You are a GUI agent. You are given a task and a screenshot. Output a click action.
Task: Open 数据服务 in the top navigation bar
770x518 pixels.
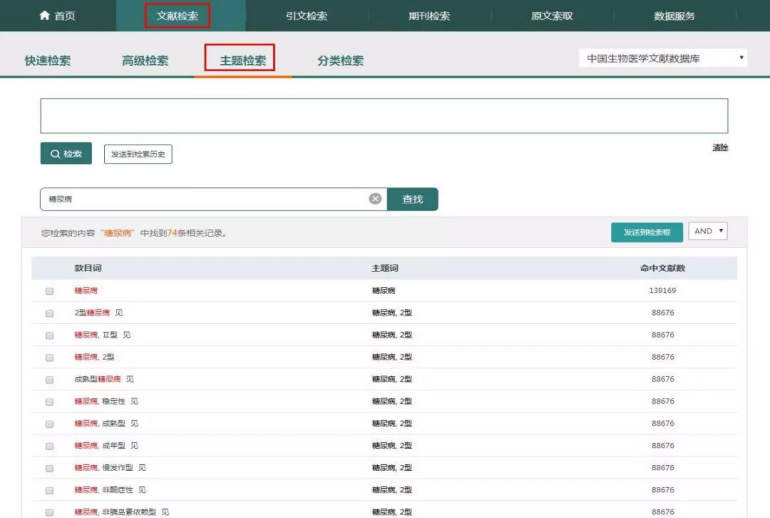[674, 16]
